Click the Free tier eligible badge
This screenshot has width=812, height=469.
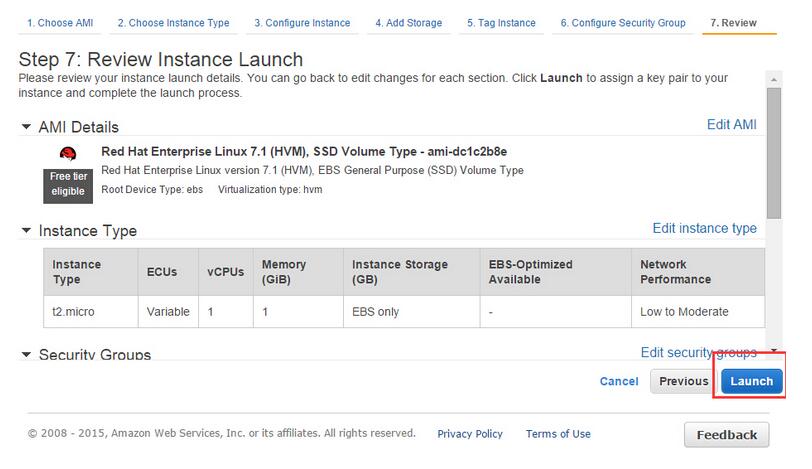tap(68, 186)
